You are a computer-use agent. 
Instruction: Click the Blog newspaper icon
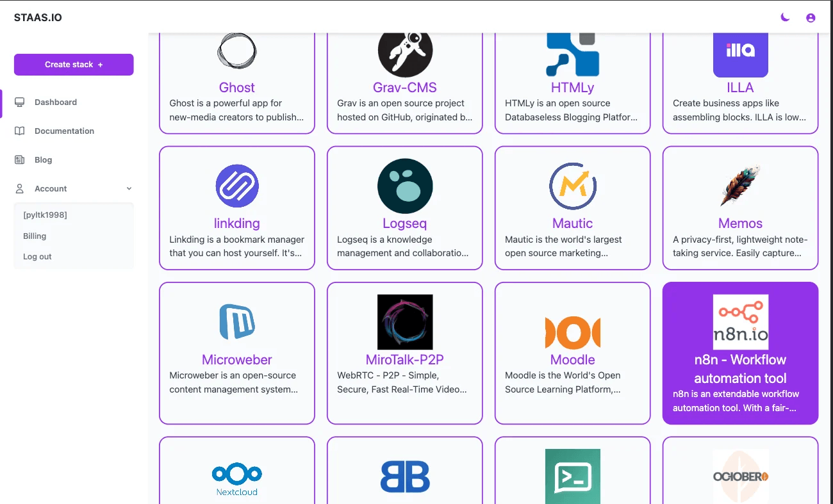click(x=20, y=160)
